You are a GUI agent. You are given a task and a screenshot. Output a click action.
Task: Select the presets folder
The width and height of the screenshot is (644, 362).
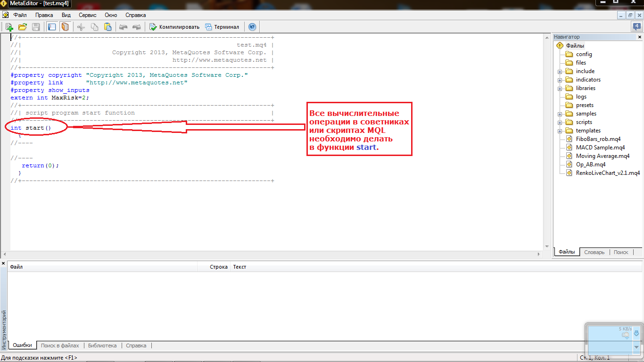click(x=585, y=105)
